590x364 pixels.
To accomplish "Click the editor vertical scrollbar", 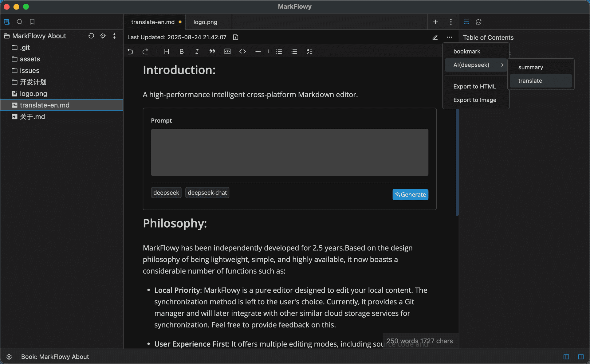I will [x=457, y=160].
